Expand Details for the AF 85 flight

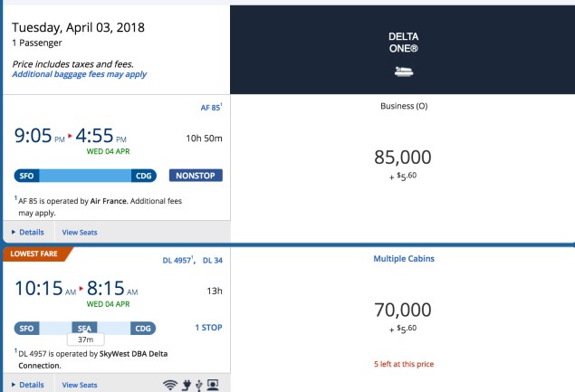27,233
